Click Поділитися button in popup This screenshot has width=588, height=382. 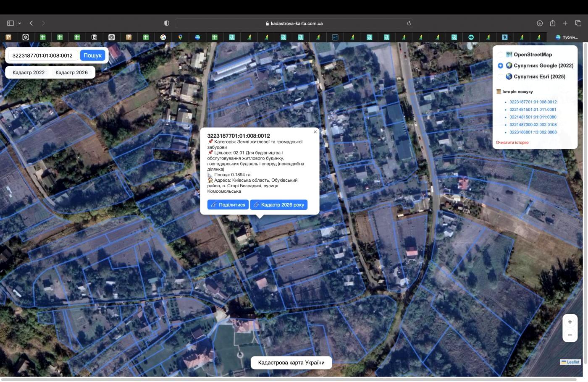[228, 204]
